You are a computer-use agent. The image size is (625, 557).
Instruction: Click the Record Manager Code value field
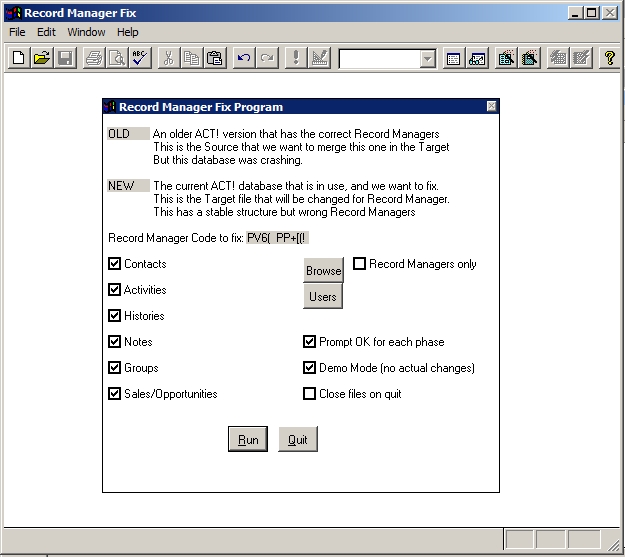(277, 238)
